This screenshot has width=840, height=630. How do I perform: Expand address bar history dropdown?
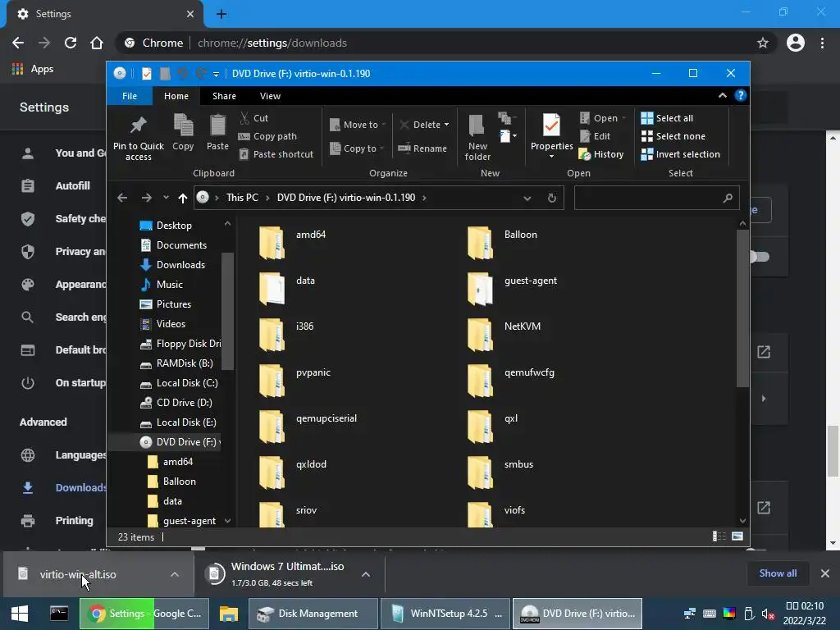[527, 199]
